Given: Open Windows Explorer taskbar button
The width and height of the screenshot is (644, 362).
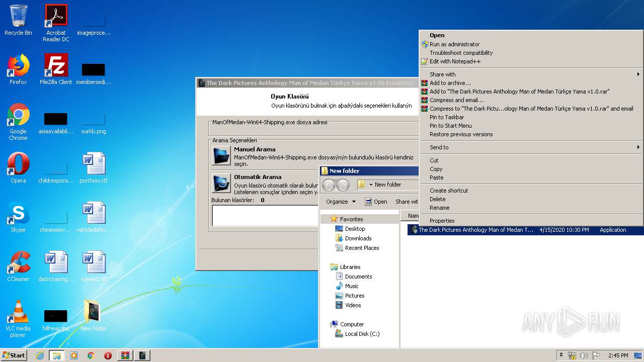Looking at the screenshot, I should click(57, 355).
